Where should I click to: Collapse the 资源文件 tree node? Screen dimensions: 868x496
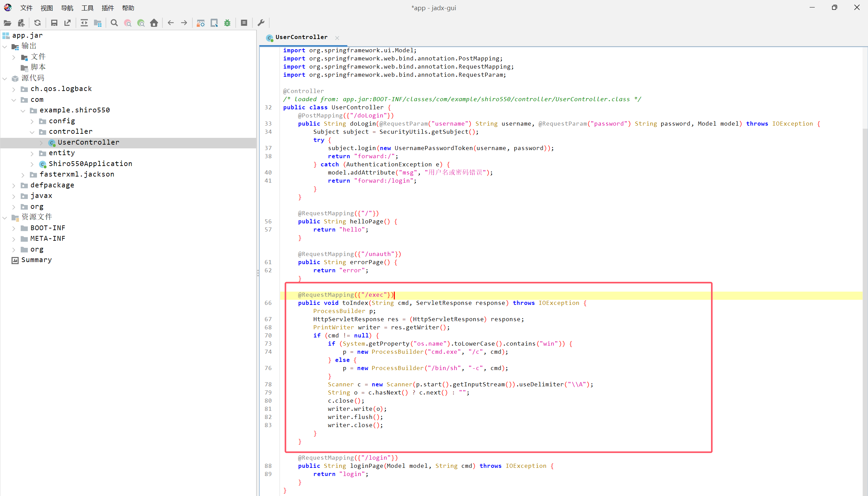(5, 217)
